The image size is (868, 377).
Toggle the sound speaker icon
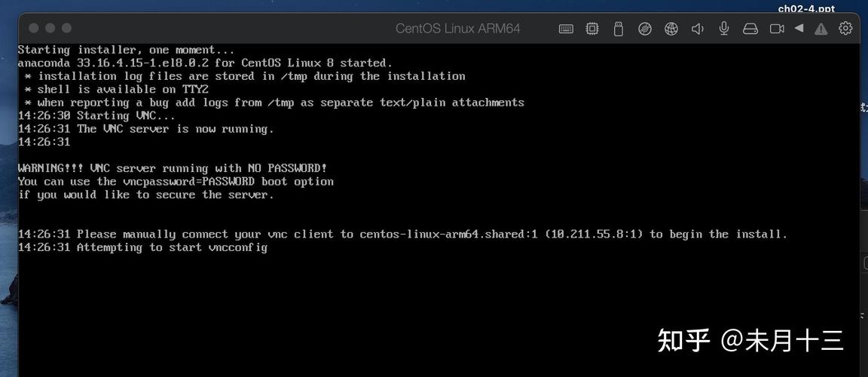[698, 29]
